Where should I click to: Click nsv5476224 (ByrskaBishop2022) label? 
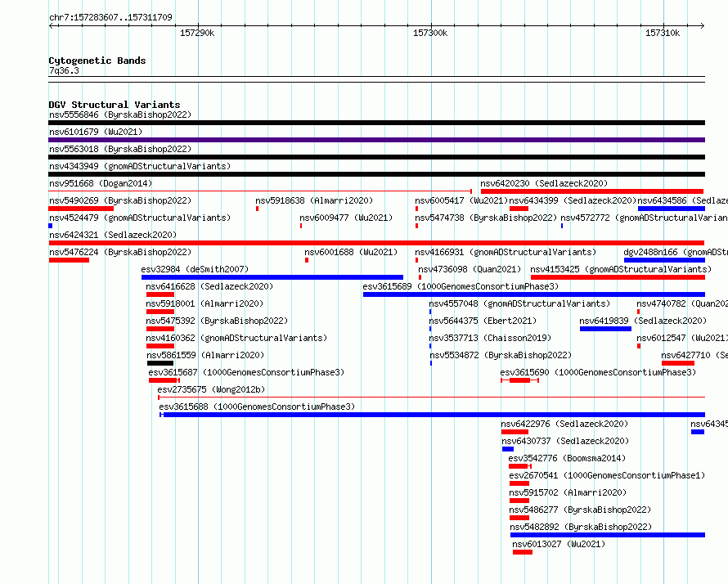pos(120,252)
